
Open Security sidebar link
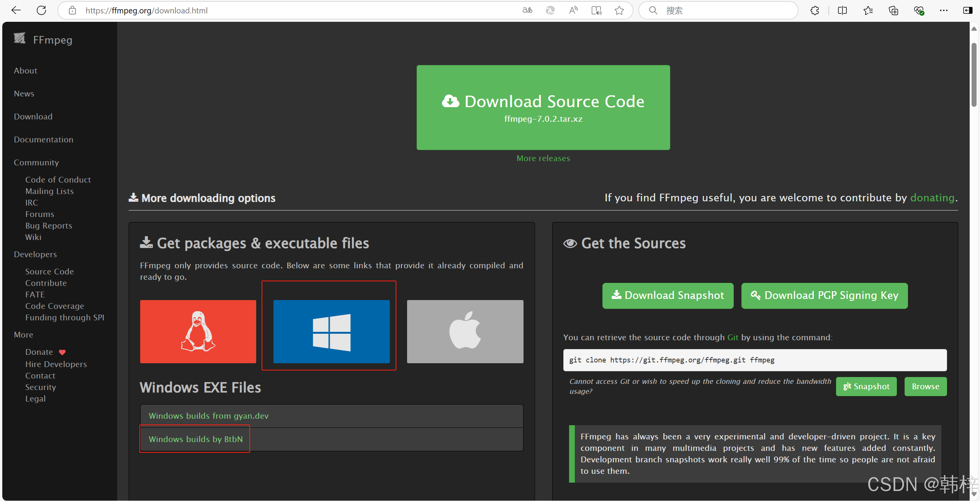(x=41, y=387)
